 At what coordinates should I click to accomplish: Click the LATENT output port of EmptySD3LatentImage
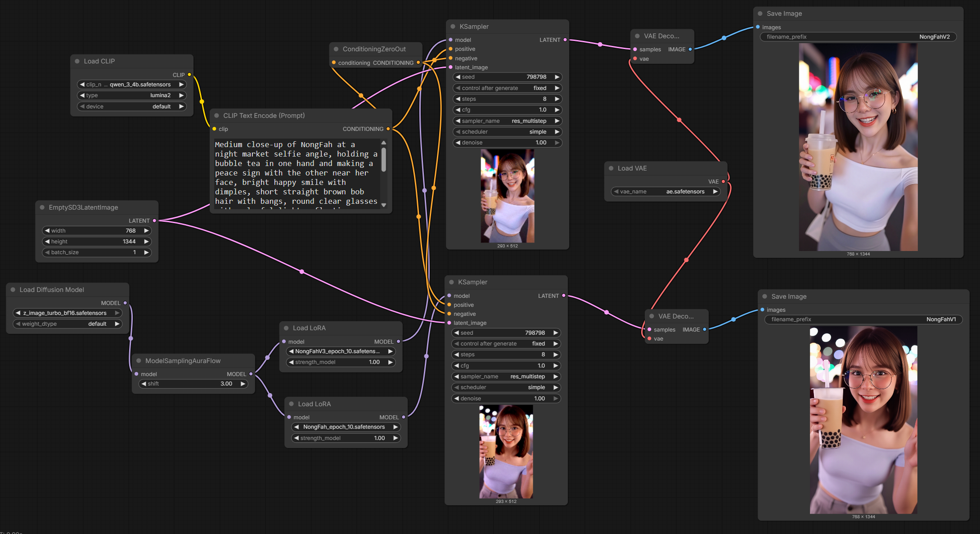point(154,220)
